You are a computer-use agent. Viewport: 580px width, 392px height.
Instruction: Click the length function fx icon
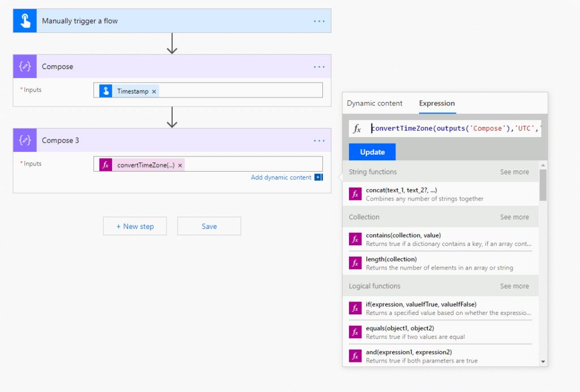355,263
